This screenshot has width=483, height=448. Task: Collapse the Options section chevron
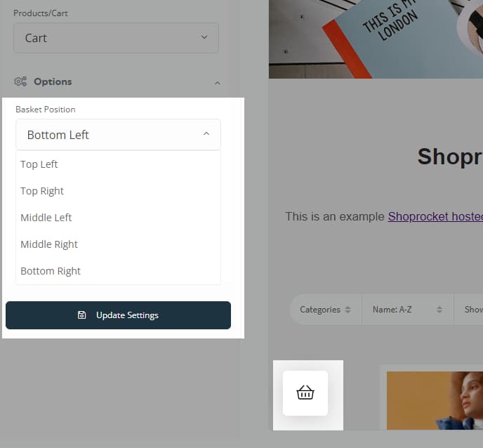(217, 83)
